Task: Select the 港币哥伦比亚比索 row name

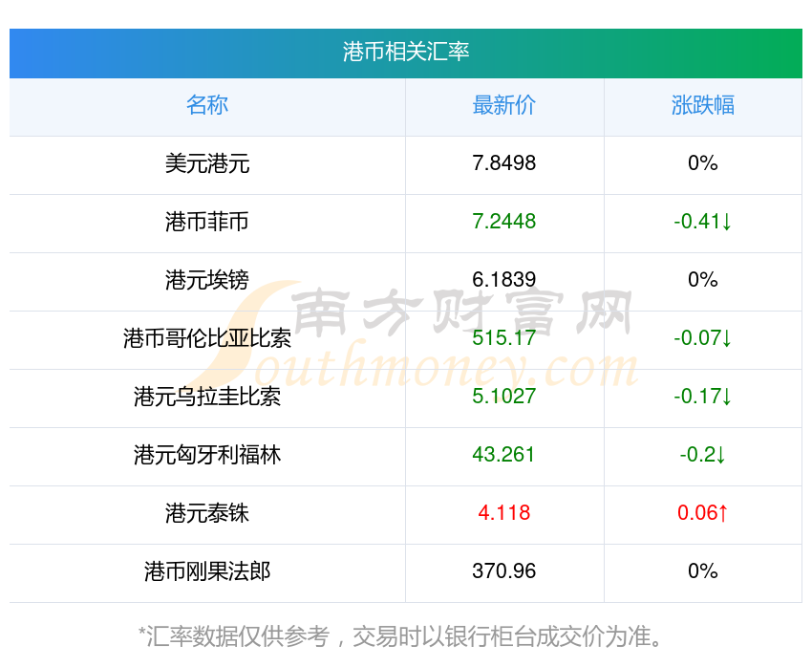Action: (x=207, y=338)
